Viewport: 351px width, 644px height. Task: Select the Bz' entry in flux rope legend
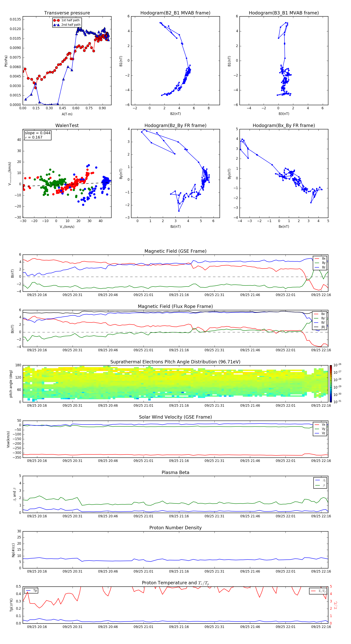click(x=320, y=323)
